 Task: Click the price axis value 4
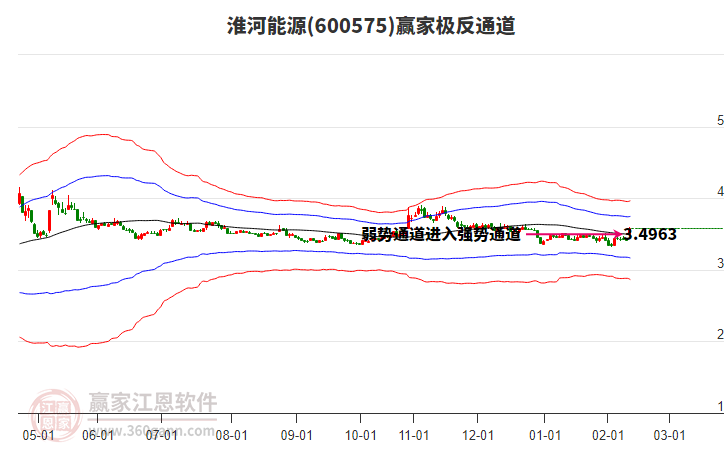(x=720, y=192)
